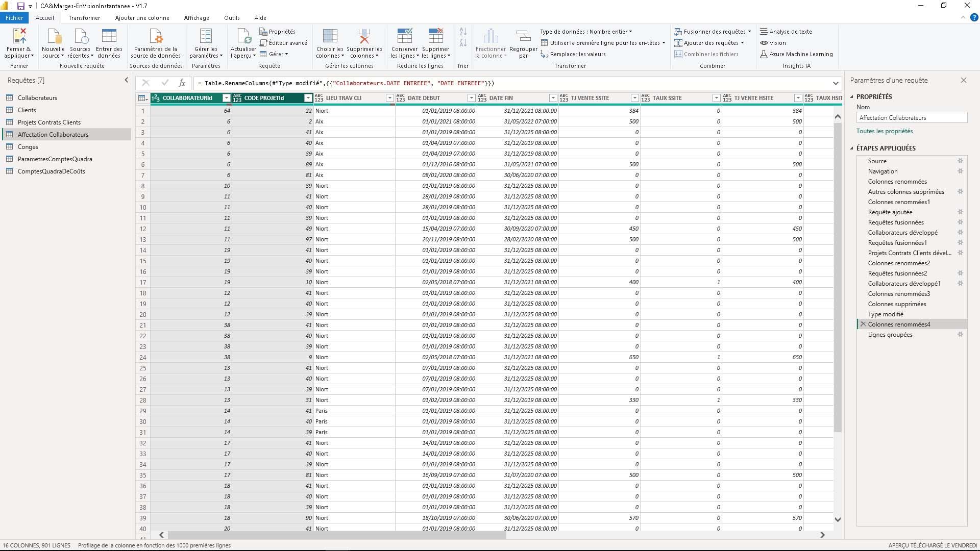Sort ascending with the A-Z icon

point(463,32)
